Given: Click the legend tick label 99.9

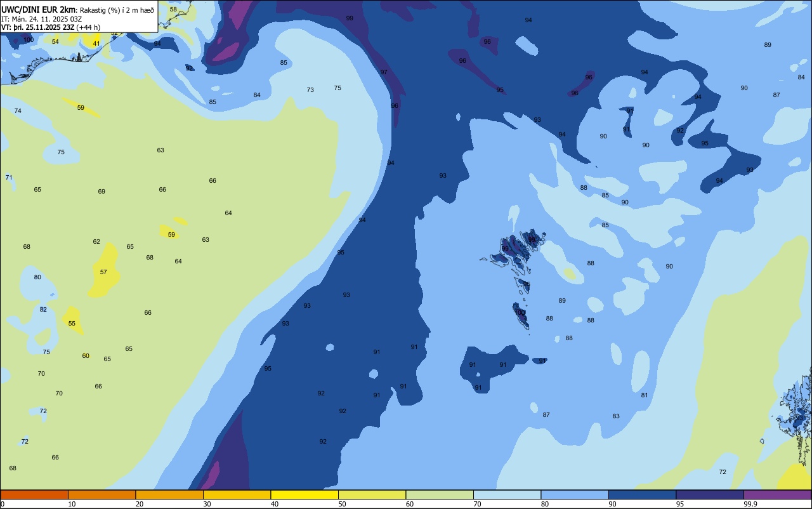Looking at the screenshot, I should click(750, 504).
